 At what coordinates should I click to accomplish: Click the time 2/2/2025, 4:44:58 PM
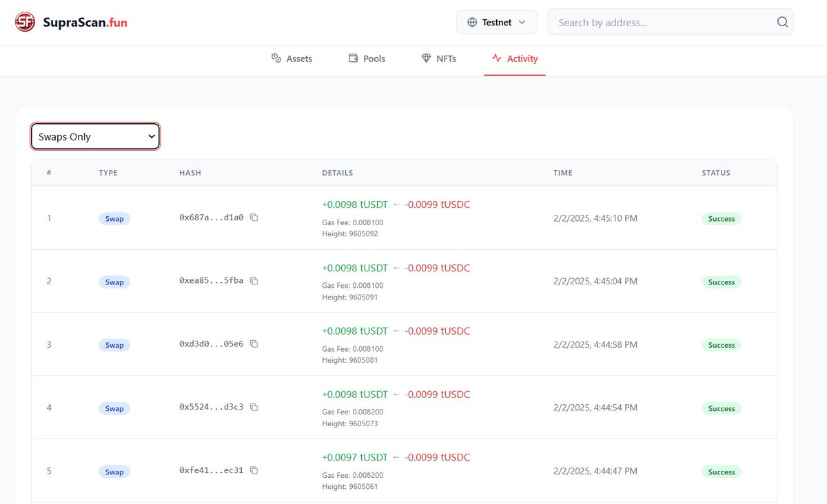[x=595, y=344]
